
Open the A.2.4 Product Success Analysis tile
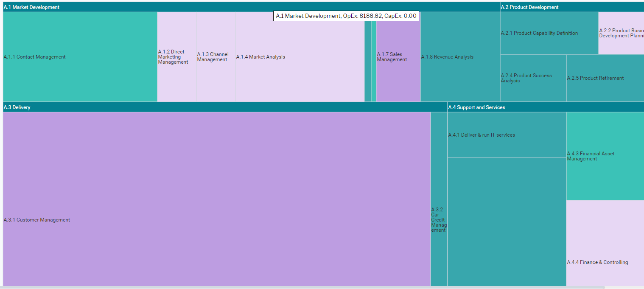pos(533,78)
